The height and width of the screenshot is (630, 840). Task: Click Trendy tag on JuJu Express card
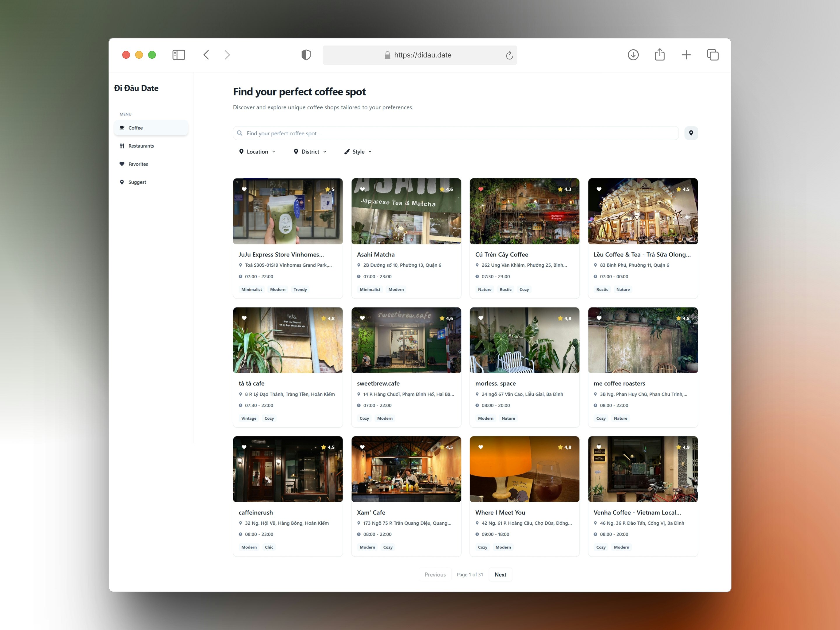(x=300, y=289)
